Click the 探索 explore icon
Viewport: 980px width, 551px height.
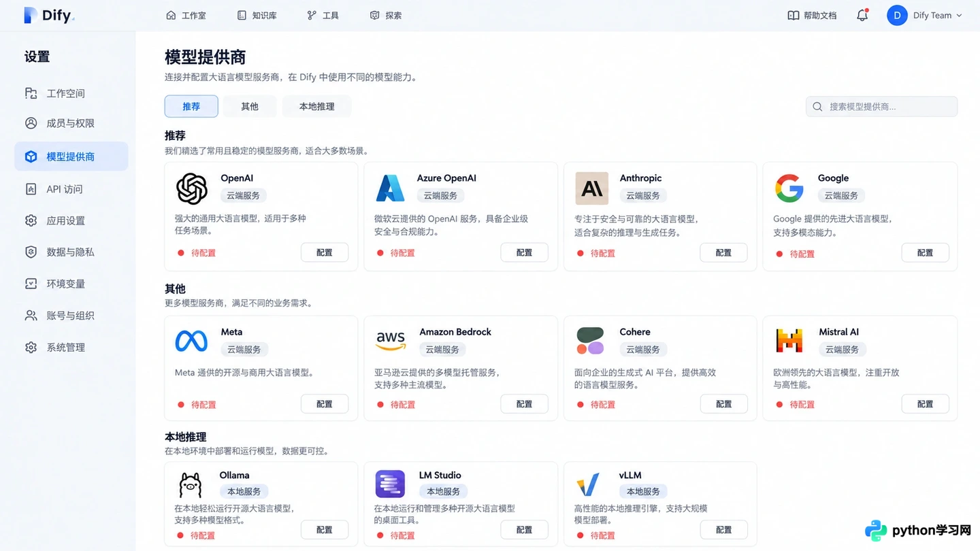click(374, 15)
